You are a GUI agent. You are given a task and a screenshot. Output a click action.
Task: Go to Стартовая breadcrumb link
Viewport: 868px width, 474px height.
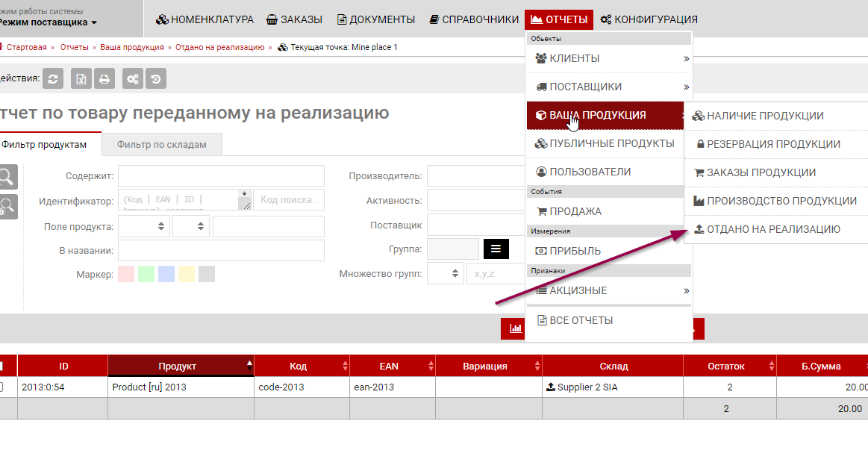pos(28,47)
